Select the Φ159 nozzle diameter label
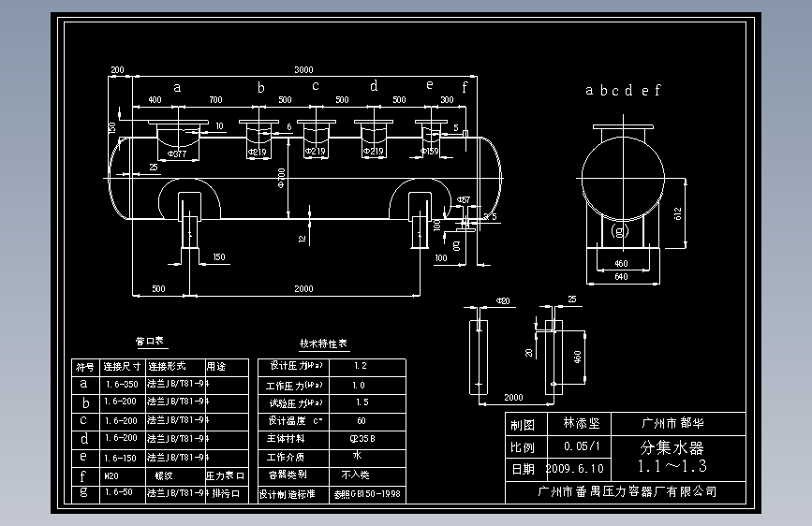812x526 pixels. 429,152
